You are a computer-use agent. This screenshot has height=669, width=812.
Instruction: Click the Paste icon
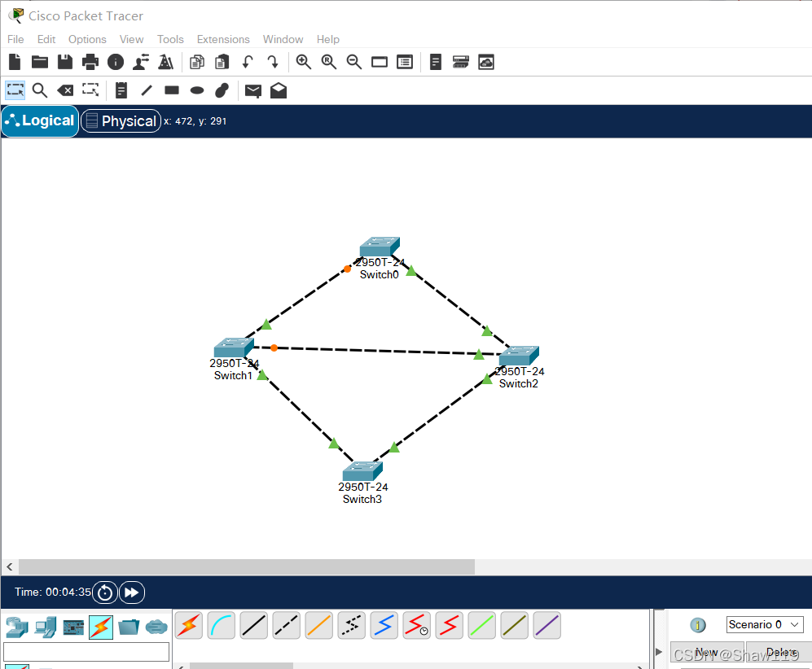pos(222,62)
